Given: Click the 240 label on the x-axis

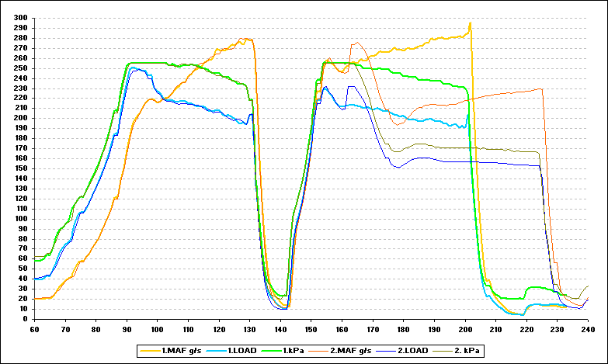Looking at the screenshot, I should [x=588, y=330].
